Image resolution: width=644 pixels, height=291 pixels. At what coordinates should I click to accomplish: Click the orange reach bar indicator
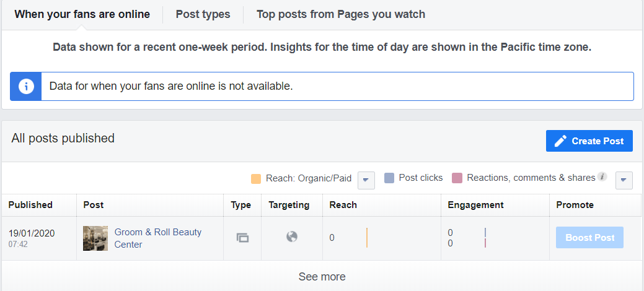click(x=367, y=238)
